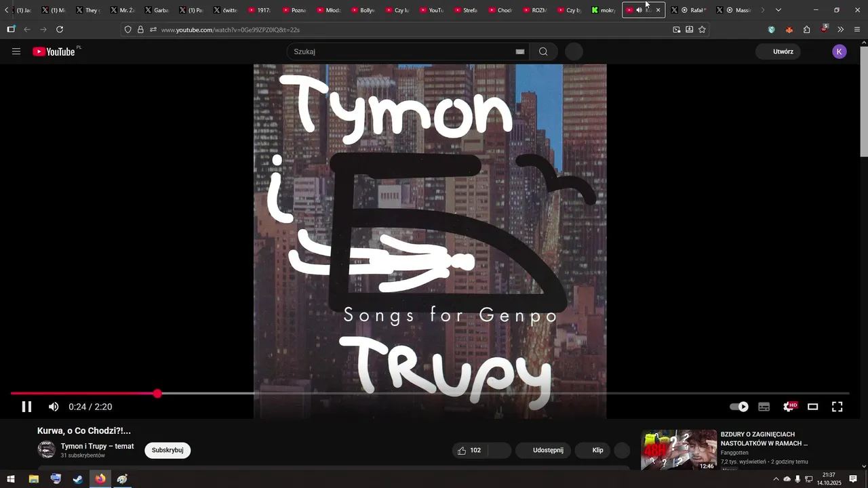Open shield tracking protection icon
Screen dimensions: 868x488
point(127,30)
